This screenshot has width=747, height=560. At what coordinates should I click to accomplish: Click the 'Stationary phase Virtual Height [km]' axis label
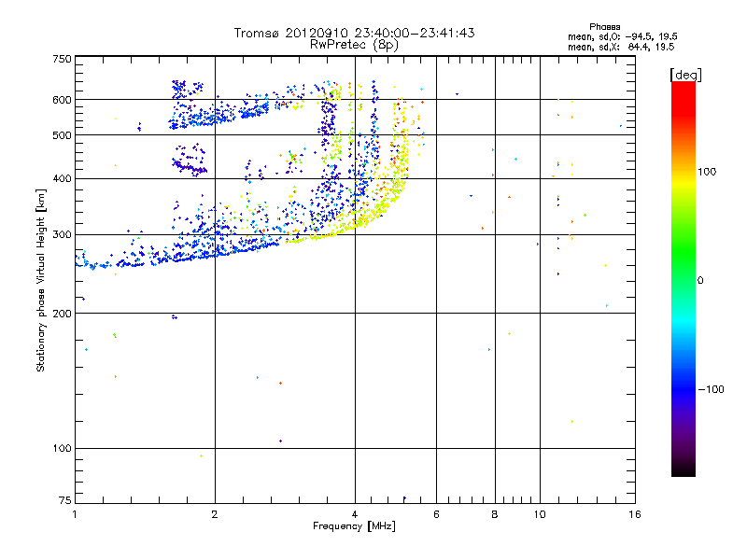coord(41,281)
